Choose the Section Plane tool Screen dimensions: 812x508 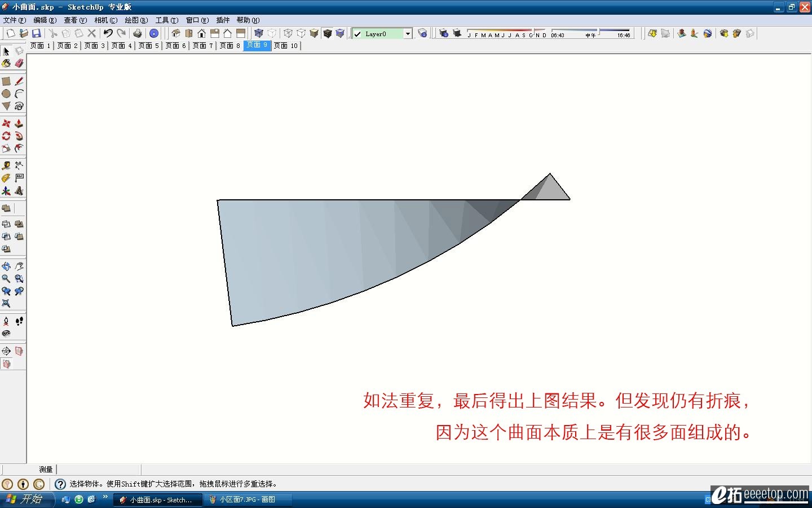coord(6,351)
